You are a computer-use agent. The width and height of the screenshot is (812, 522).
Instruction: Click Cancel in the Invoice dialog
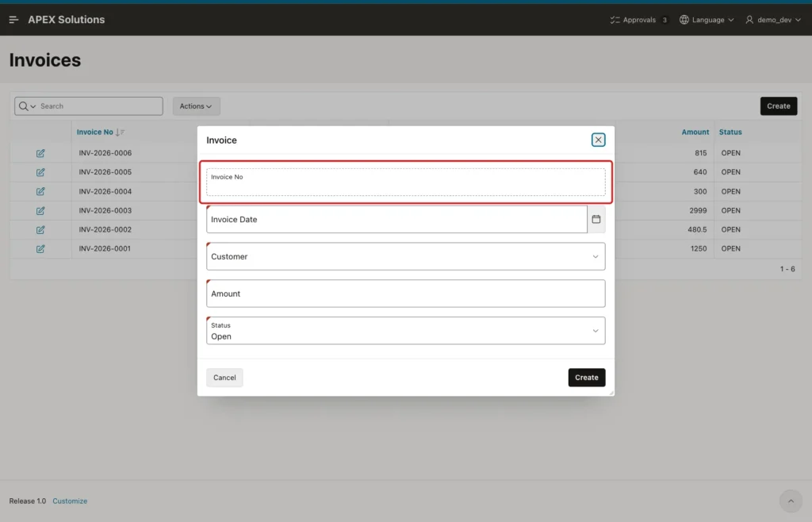(224, 378)
